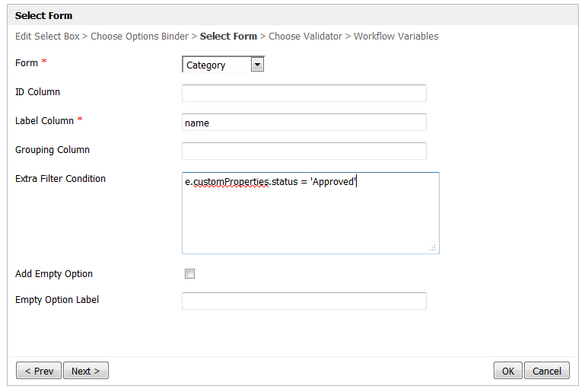
Task: Click the Extra Filter Condition label
Action: [x=60, y=179]
